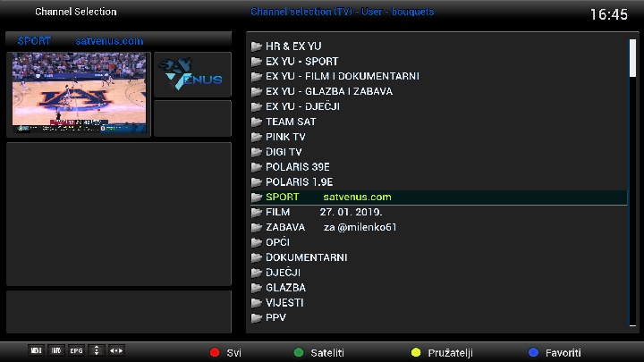Viewport: 644px width, 362px height.
Task: Open the EX YU - SPORT bouquet
Action: point(438,62)
